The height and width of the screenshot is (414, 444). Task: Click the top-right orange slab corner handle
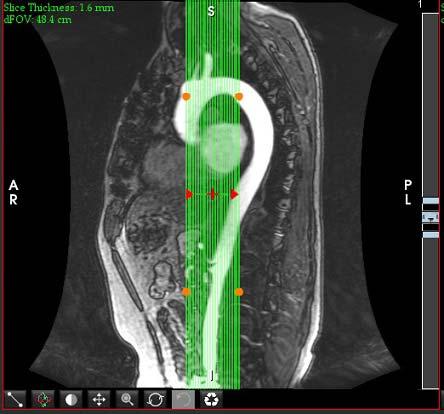point(239,97)
